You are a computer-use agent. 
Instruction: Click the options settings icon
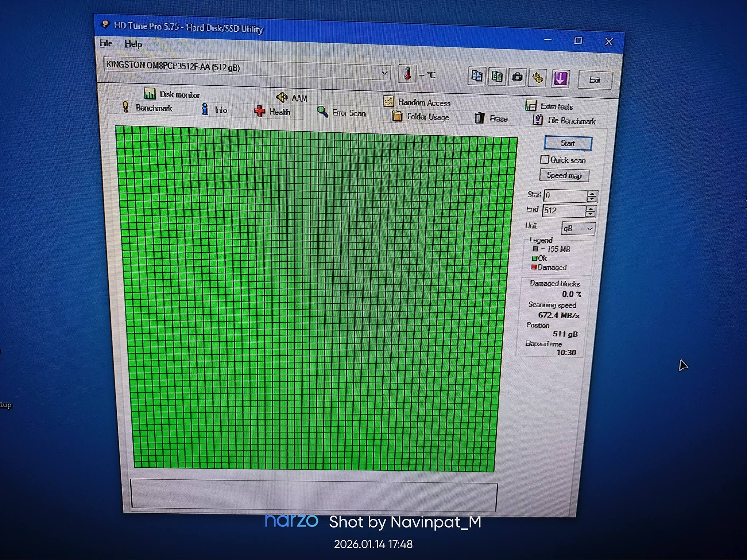(x=537, y=78)
